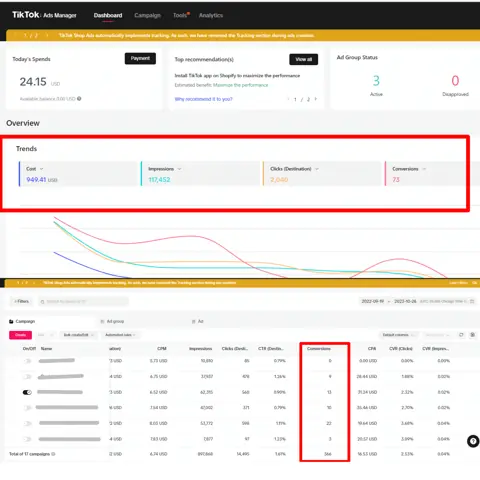Expand the Clicks (Destination) metric dropdown
The image size is (480, 480).
317,169
